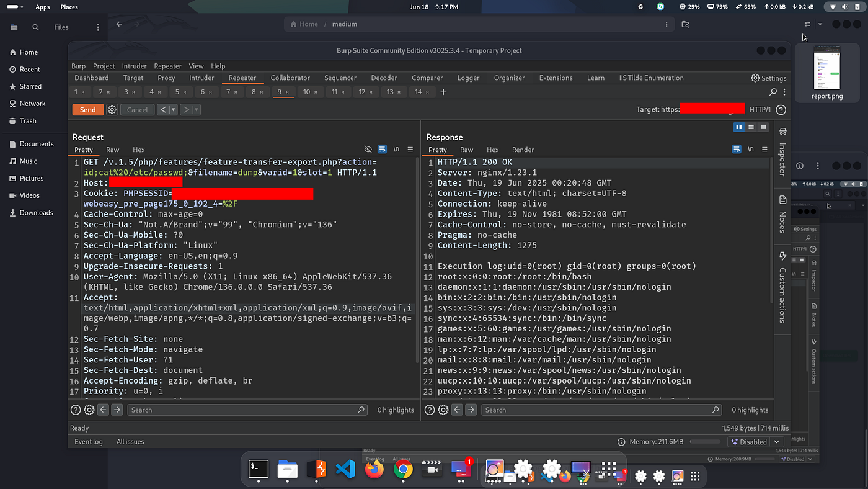The image size is (868, 489).
Task: Open the Request editor hamburger menu
Action: coord(410,150)
